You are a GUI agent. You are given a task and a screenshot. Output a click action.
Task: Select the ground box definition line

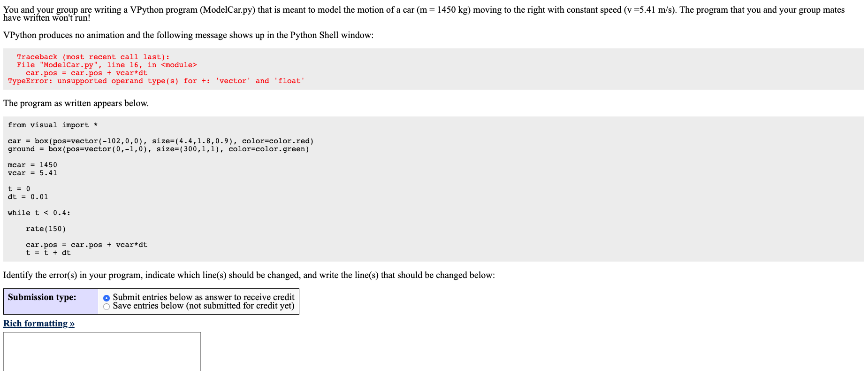click(x=158, y=149)
